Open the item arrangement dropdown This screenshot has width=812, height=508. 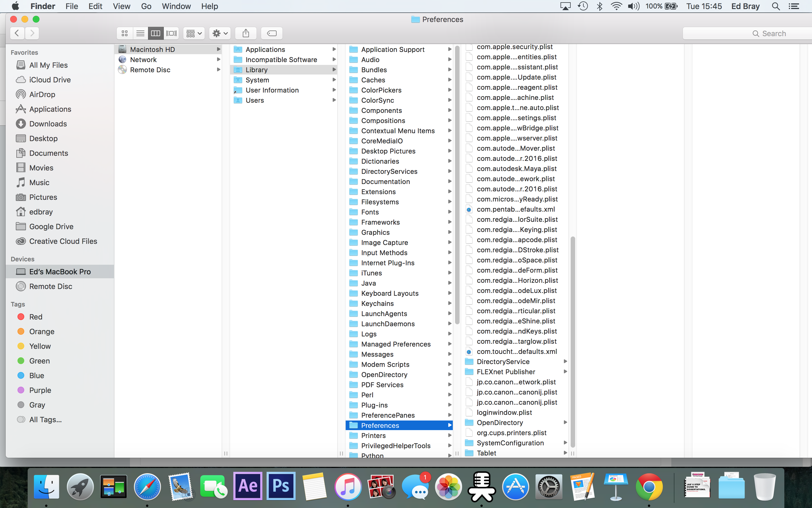(194, 33)
